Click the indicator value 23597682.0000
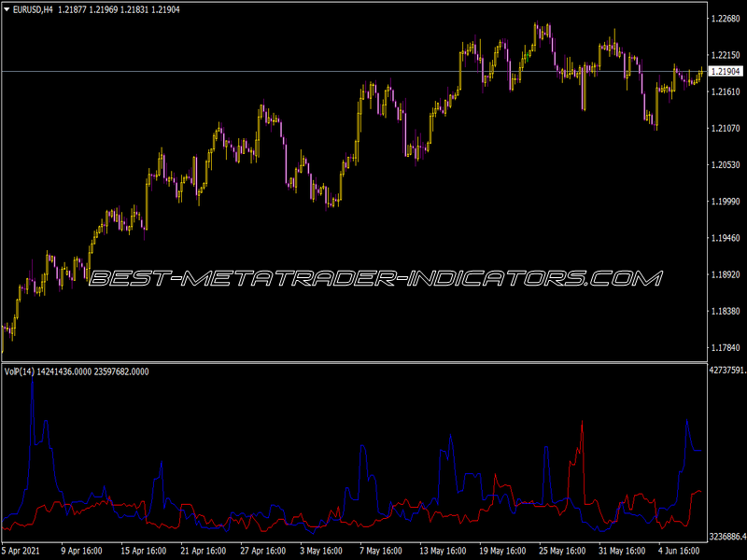The image size is (747, 560). (121, 371)
